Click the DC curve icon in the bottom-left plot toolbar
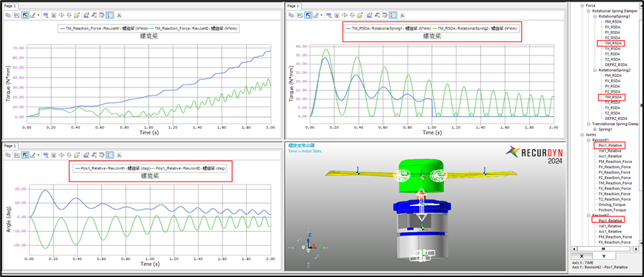This screenshot has width=644, height=277. [17, 155]
